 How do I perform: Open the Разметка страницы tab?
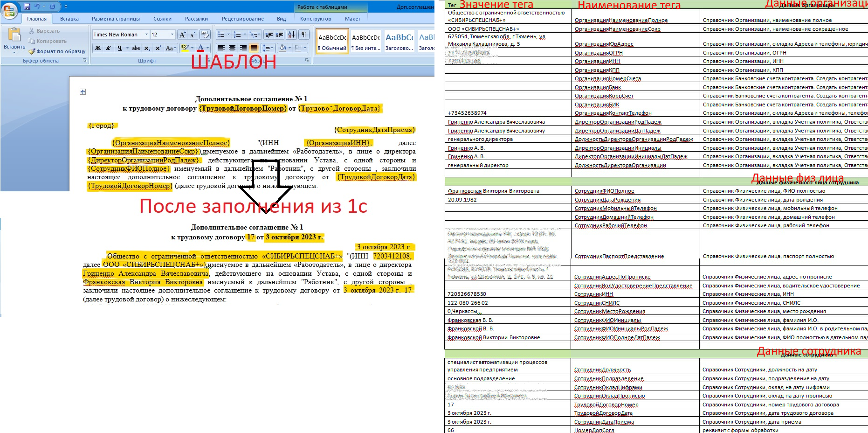[116, 19]
